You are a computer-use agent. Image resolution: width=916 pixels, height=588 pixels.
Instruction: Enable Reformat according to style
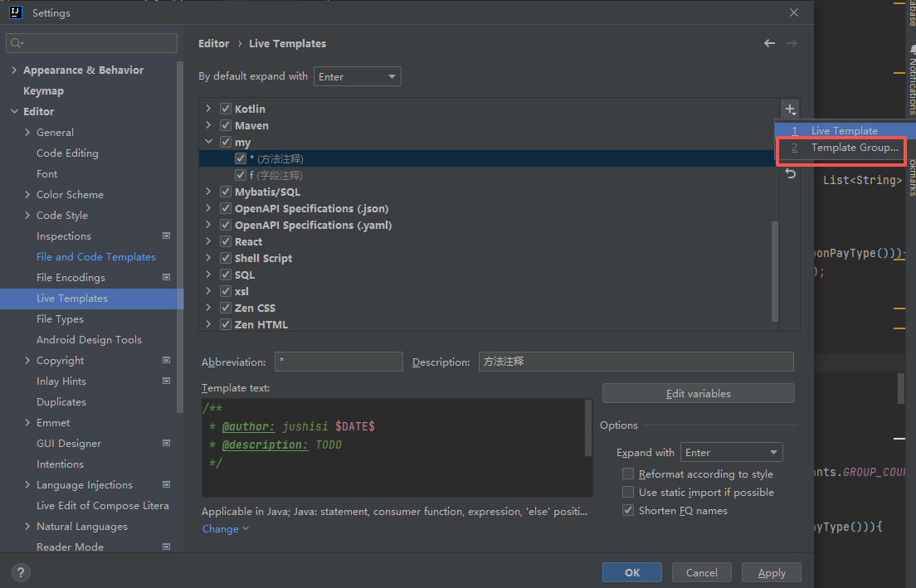(628, 474)
